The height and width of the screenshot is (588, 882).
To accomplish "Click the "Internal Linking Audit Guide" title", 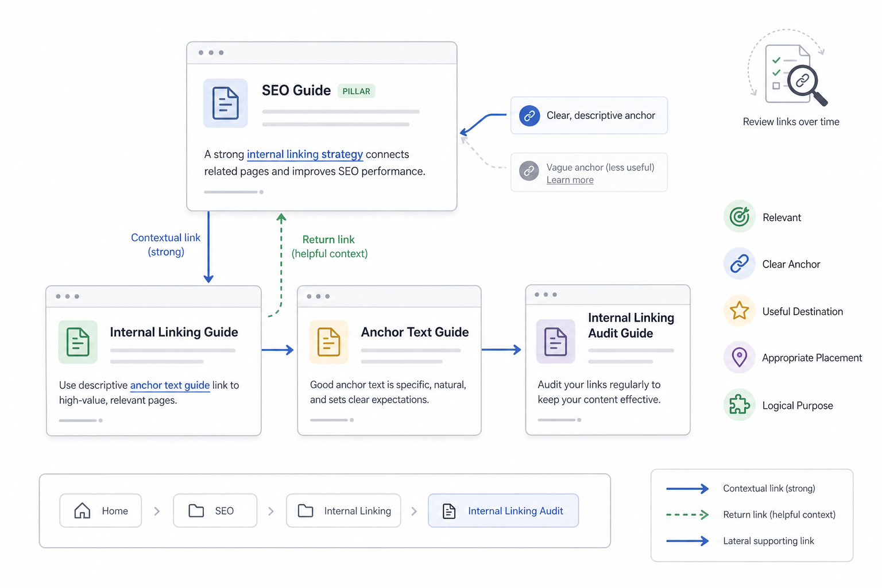I will click(631, 326).
